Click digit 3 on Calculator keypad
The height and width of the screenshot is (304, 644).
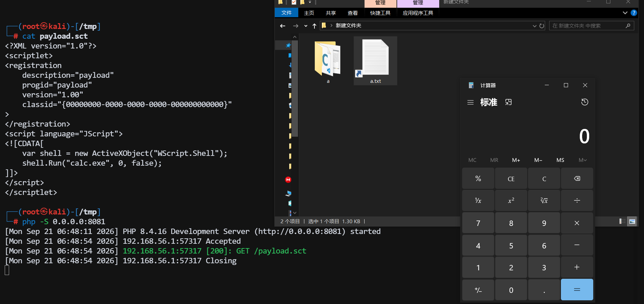point(544,267)
